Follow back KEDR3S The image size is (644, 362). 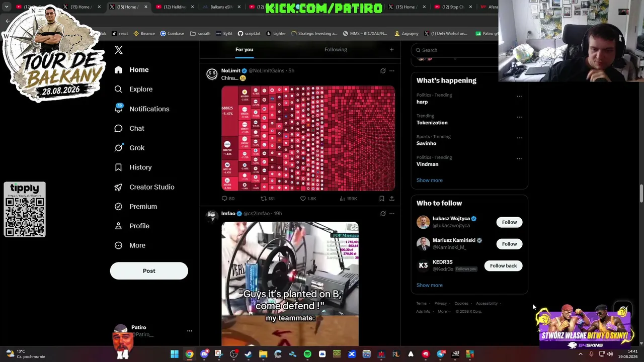coord(503,265)
